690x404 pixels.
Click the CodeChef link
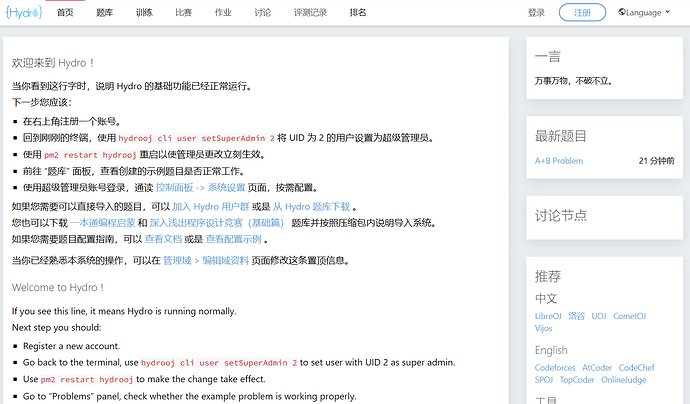(636, 368)
